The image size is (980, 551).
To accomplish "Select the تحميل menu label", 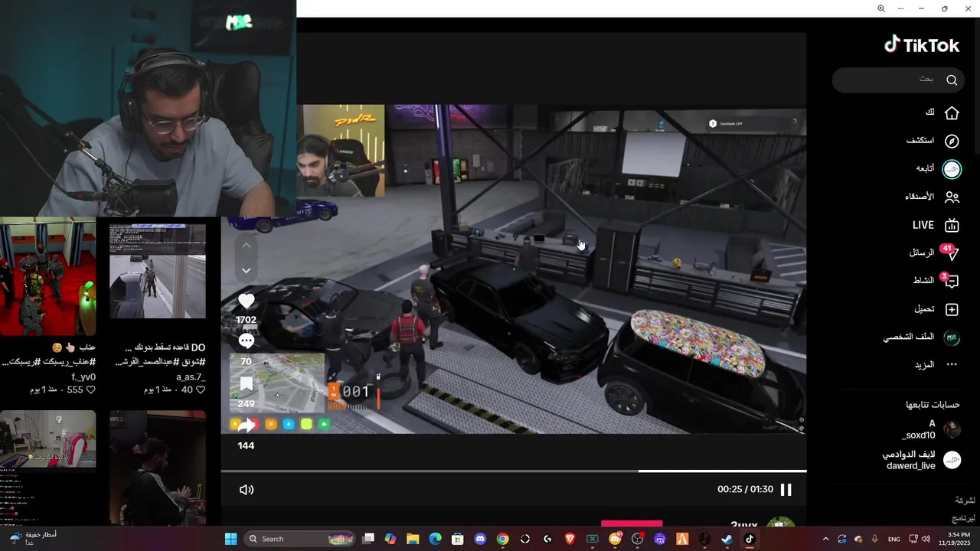I will [924, 309].
